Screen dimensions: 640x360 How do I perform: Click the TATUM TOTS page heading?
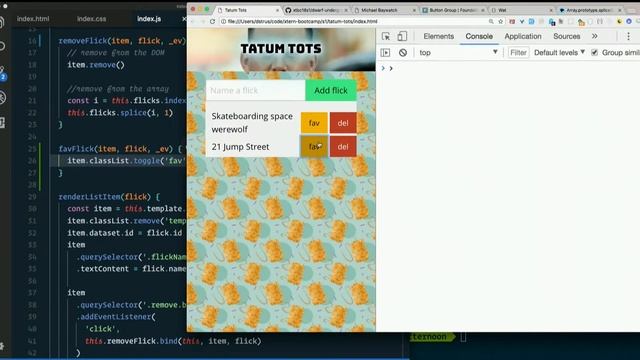point(281,49)
